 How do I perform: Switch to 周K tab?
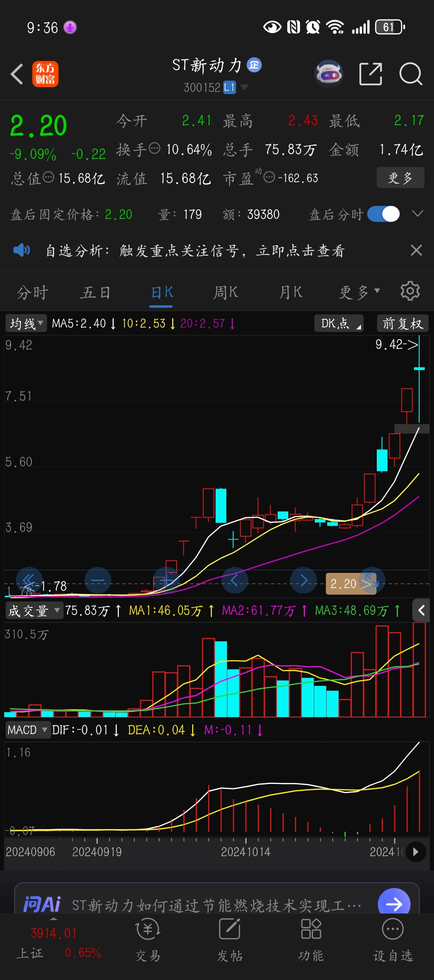pos(225,293)
